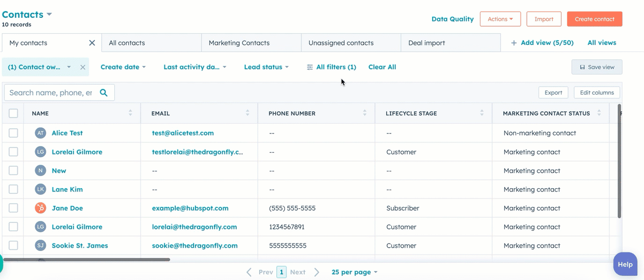Image resolution: width=644 pixels, height=280 pixels.
Task: Open the Actions dropdown
Action: (x=500, y=19)
